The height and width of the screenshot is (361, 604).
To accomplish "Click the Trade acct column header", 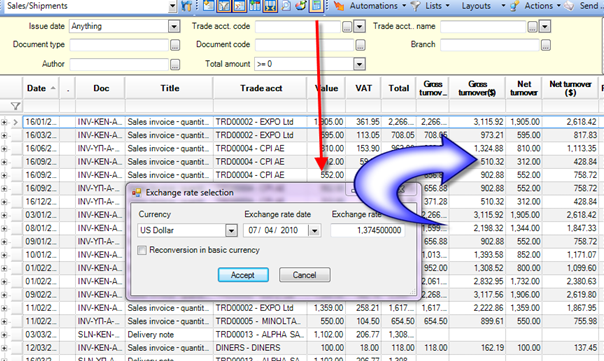I will click(261, 88).
